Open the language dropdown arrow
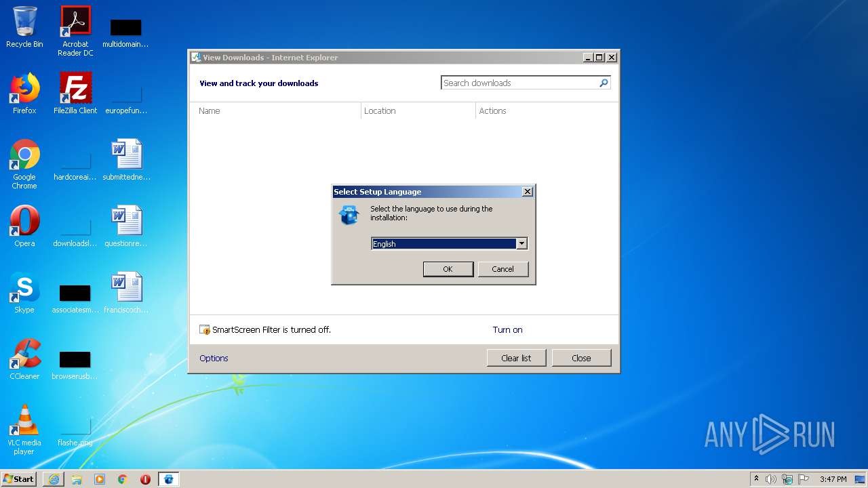This screenshot has height=488, width=868. 521,244
